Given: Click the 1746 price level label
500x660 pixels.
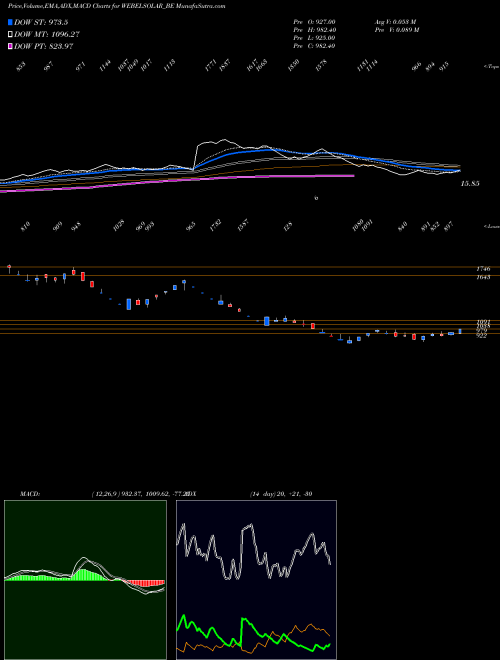Looking at the screenshot, I should (483, 269).
